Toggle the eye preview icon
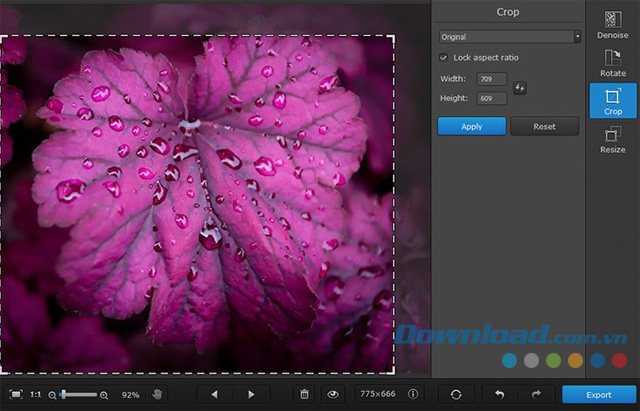Screen dimensions: 640x411 tap(334, 395)
